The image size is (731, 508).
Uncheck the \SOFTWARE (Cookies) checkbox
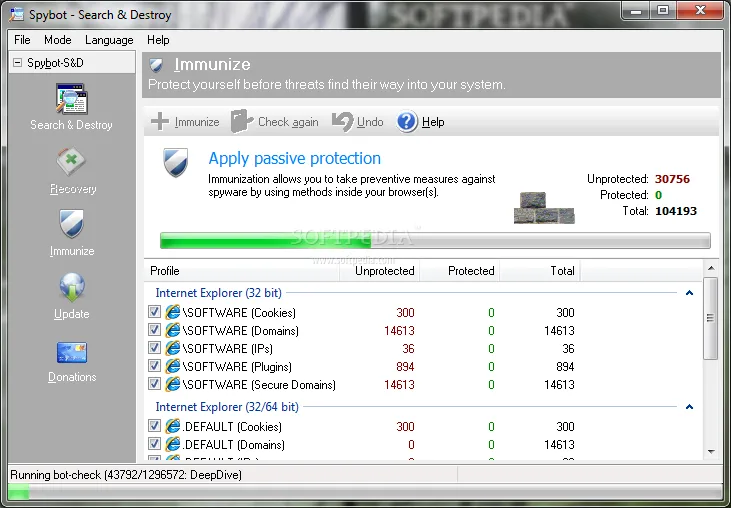154,311
